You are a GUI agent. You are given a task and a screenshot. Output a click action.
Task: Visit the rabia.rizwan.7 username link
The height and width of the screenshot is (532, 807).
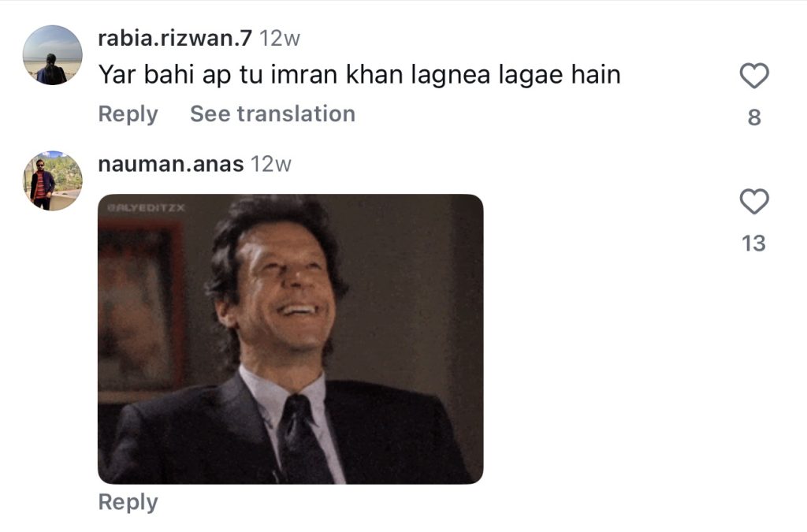click(175, 38)
